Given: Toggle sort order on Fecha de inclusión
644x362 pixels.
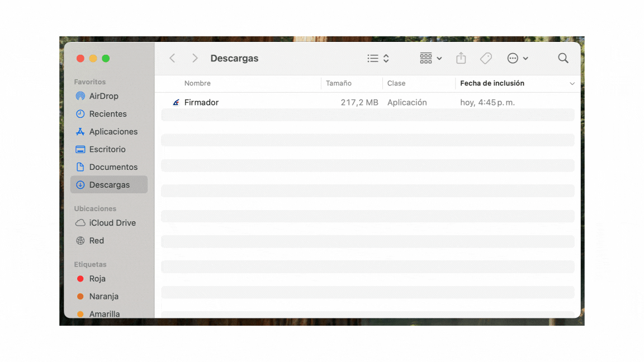Looking at the screenshot, I should click(492, 83).
